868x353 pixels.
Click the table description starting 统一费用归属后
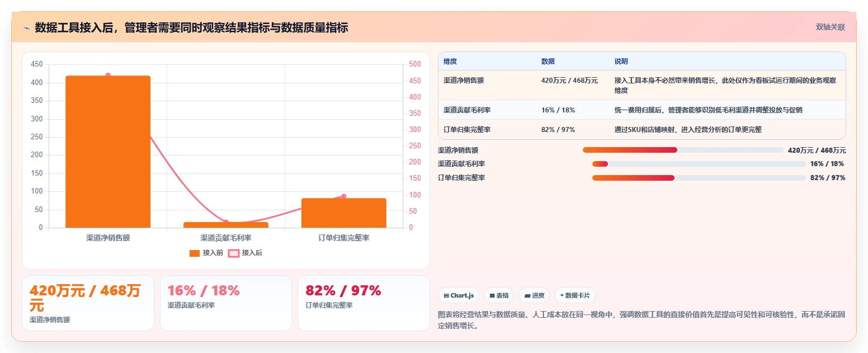(709, 110)
